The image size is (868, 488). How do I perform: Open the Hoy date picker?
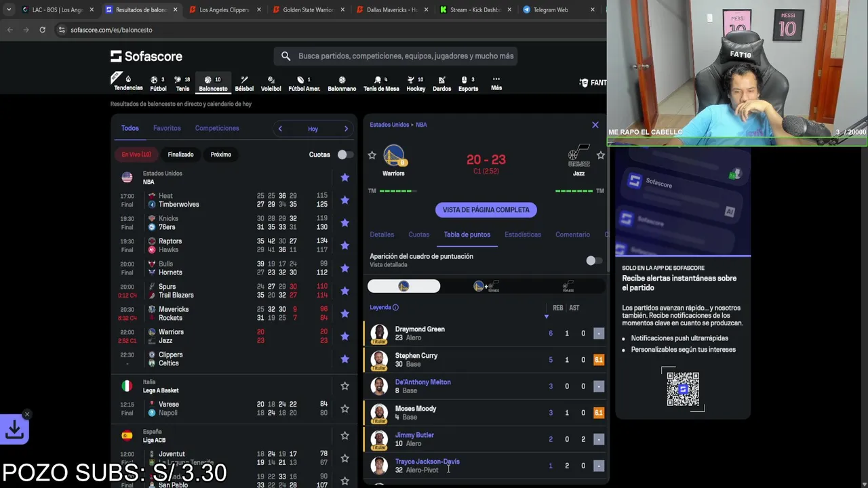pos(313,129)
